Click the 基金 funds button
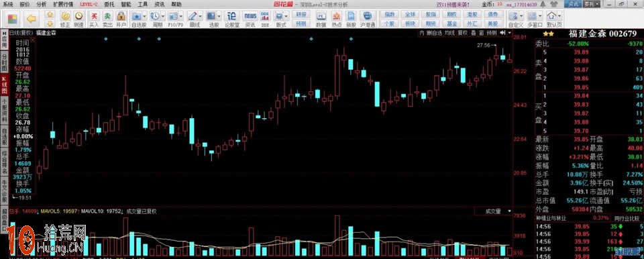This screenshot has height=259, width=644. click(x=451, y=23)
